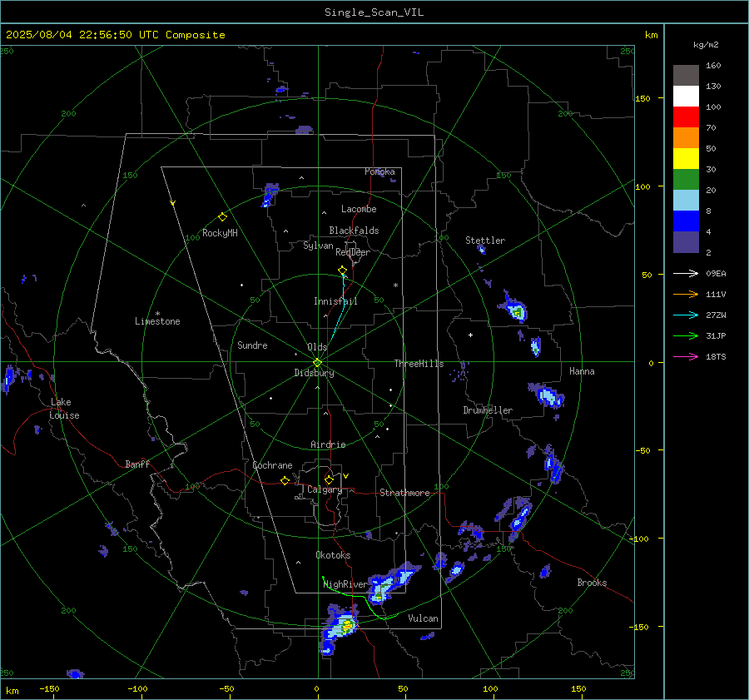Click the Lacombe town label
The image size is (749, 700).
[x=359, y=209]
